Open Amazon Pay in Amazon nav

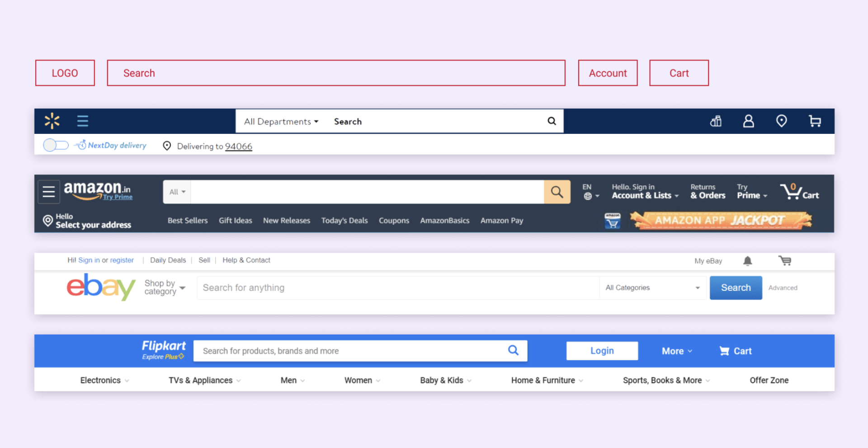(x=502, y=221)
